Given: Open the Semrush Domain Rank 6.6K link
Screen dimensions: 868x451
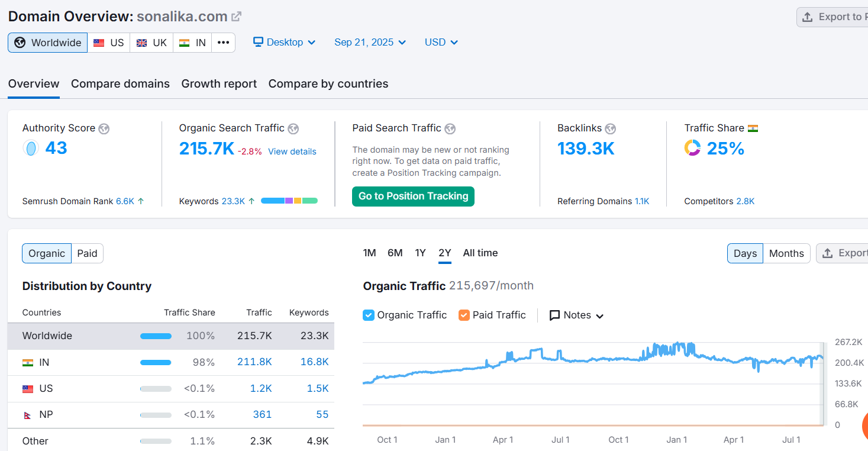Looking at the screenshot, I should 125,201.
